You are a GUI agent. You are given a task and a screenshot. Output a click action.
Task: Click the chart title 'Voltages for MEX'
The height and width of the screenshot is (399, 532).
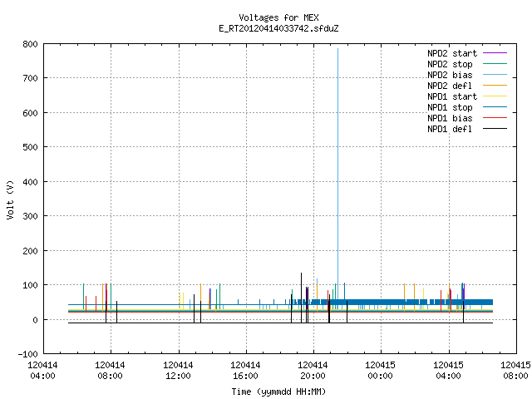click(278, 17)
